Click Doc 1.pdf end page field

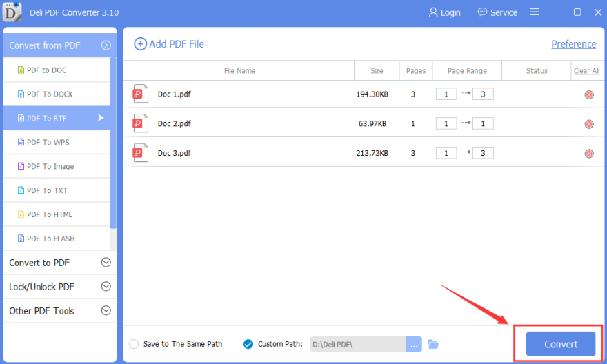[483, 94]
